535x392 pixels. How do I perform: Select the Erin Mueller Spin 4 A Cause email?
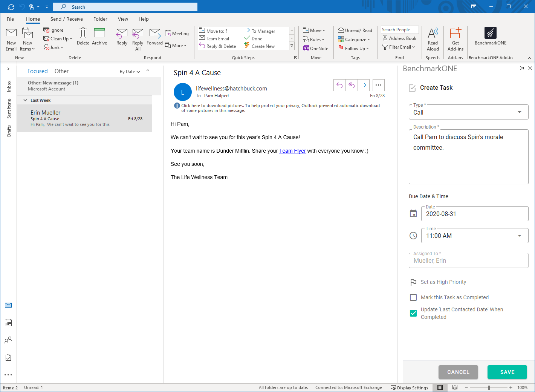coord(85,118)
